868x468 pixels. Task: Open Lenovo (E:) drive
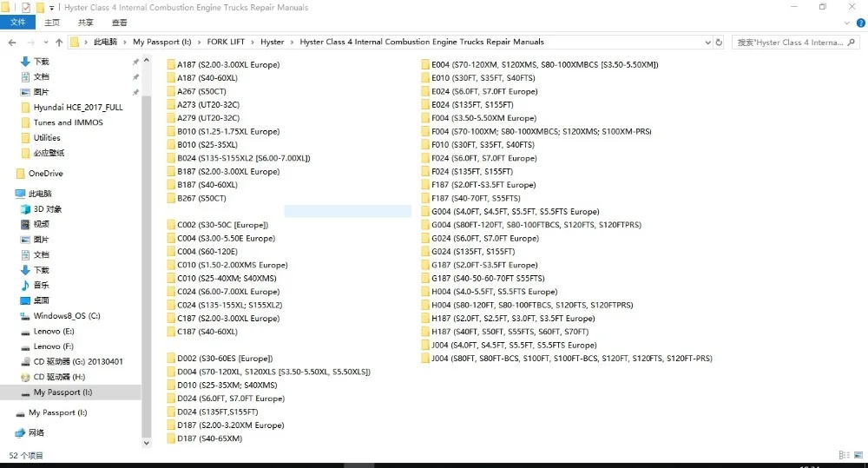[x=53, y=331]
